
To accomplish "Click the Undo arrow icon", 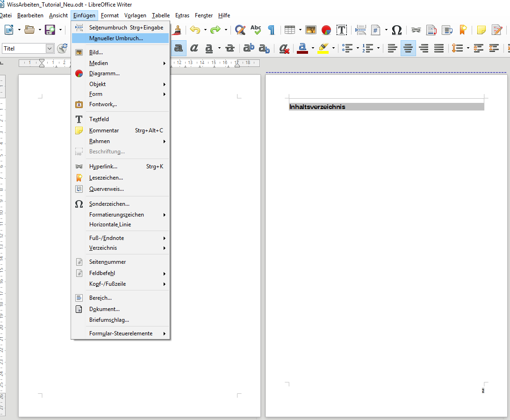I will click(195, 30).
